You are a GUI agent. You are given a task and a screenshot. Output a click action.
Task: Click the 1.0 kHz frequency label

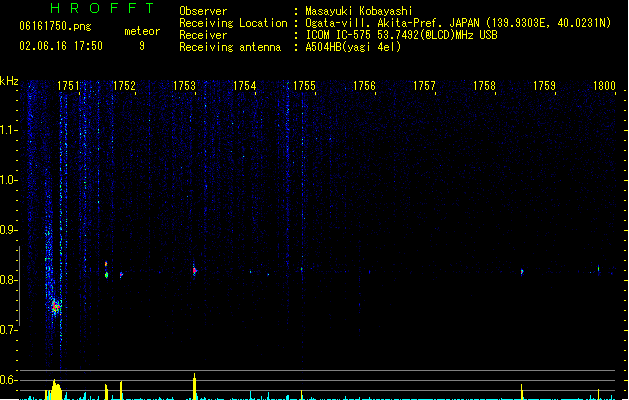(x=8, y=180)
